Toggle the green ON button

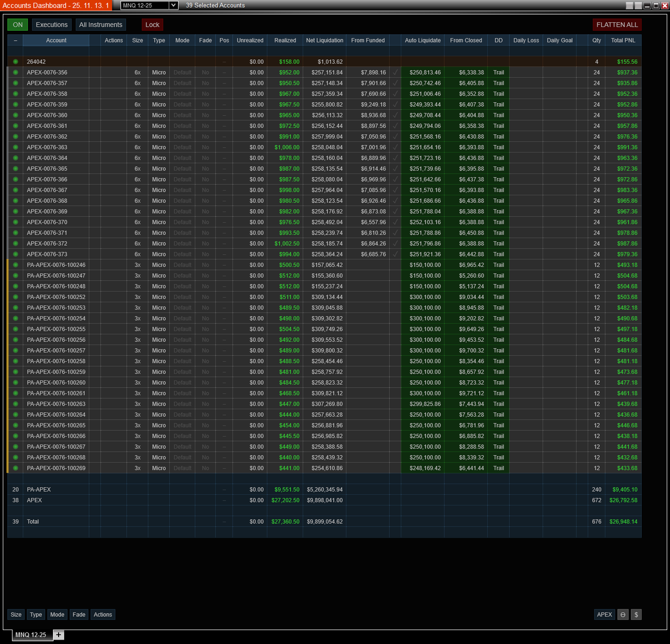pyautogui.click(x=18, y=25)
